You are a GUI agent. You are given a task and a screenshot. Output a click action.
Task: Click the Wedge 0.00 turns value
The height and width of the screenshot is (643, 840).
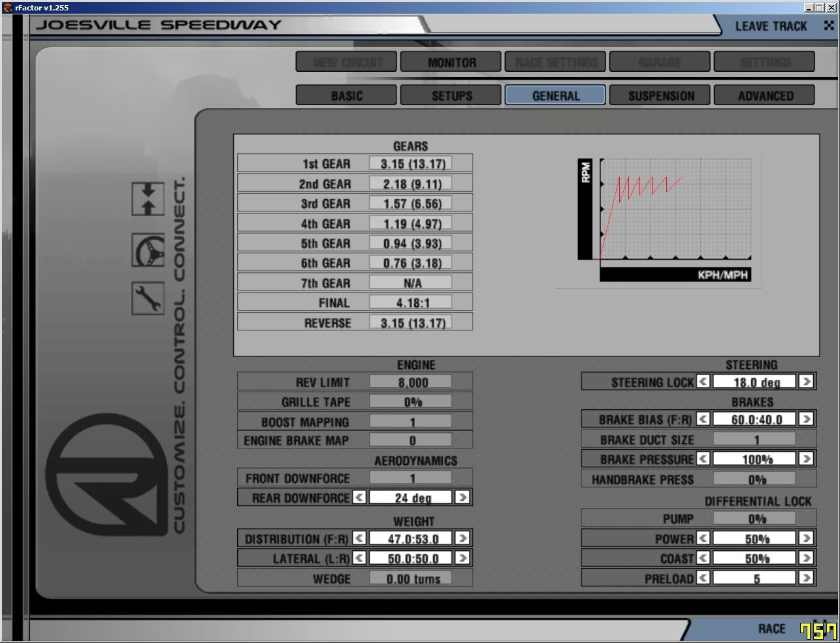click(x=411, y=578)
